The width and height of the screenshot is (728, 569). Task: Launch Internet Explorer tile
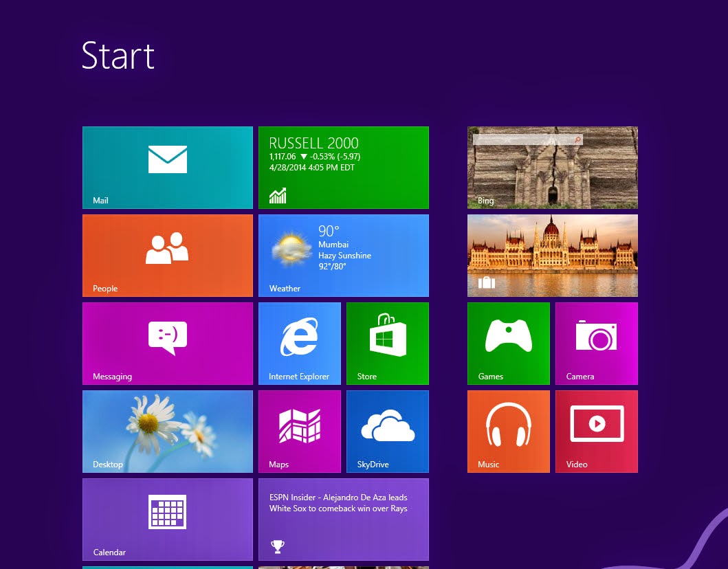pos(300,344)
